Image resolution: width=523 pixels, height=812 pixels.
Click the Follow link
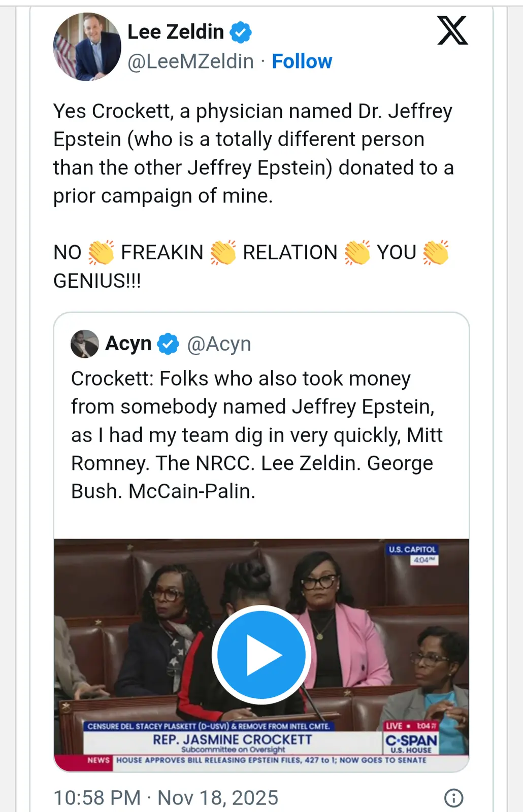302,61
